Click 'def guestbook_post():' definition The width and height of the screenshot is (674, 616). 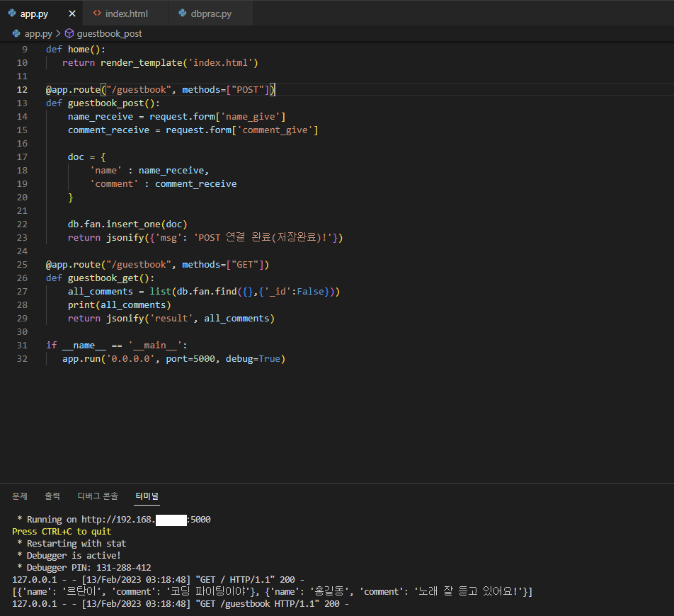tap(103, 103)
